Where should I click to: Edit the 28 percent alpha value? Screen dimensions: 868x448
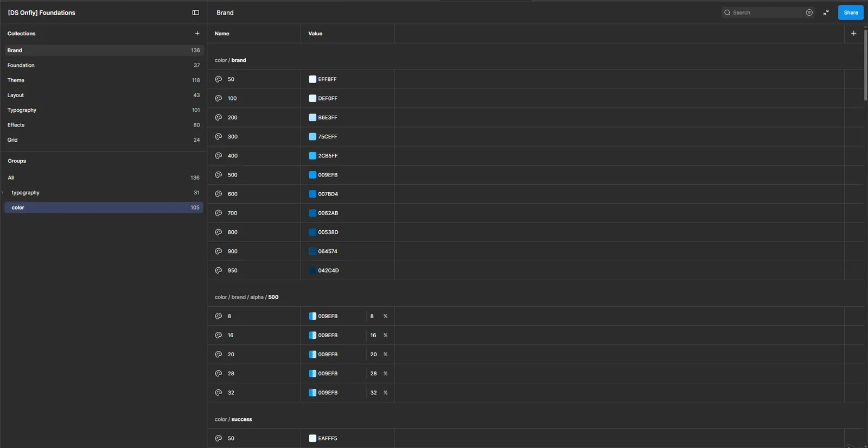pos(374,374)
